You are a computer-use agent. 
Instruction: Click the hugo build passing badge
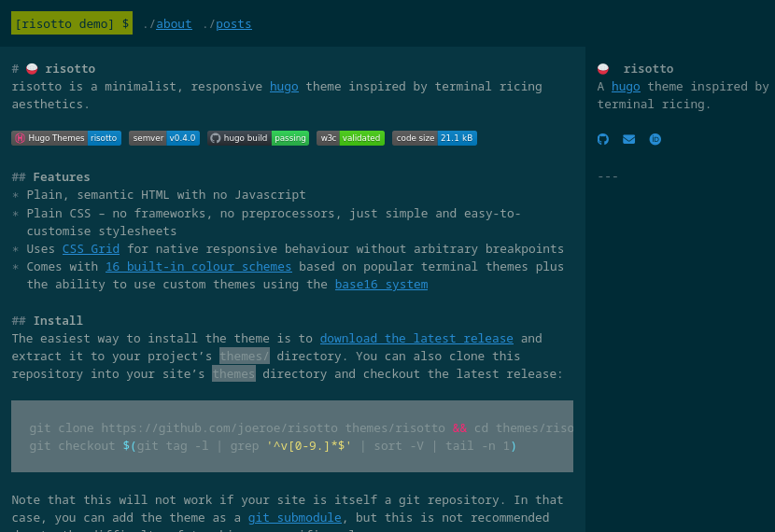click(258, 138)
